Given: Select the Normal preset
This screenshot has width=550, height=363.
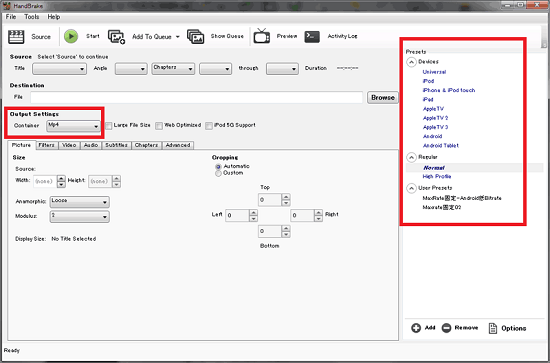Looking at the screenshot, I should tap(434, 168).
